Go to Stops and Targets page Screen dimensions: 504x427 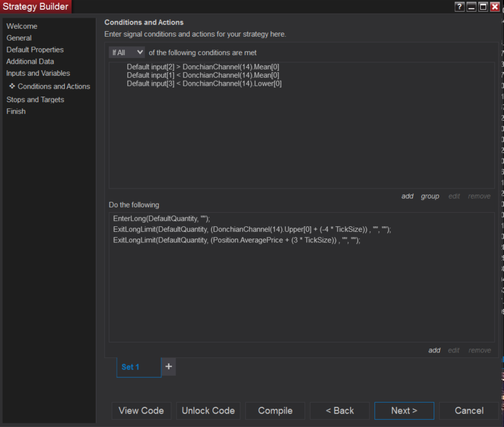click(35, 100)
